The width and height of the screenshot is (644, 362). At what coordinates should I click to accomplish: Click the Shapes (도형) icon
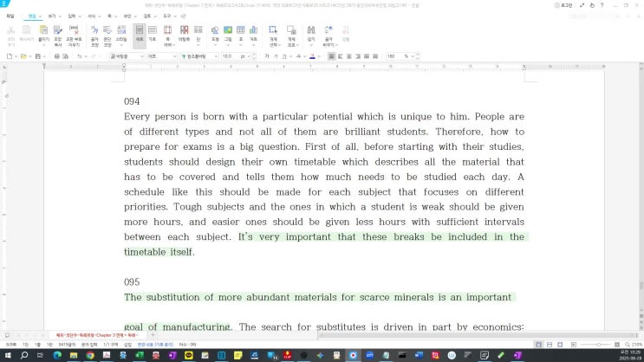tap(213, 34)
